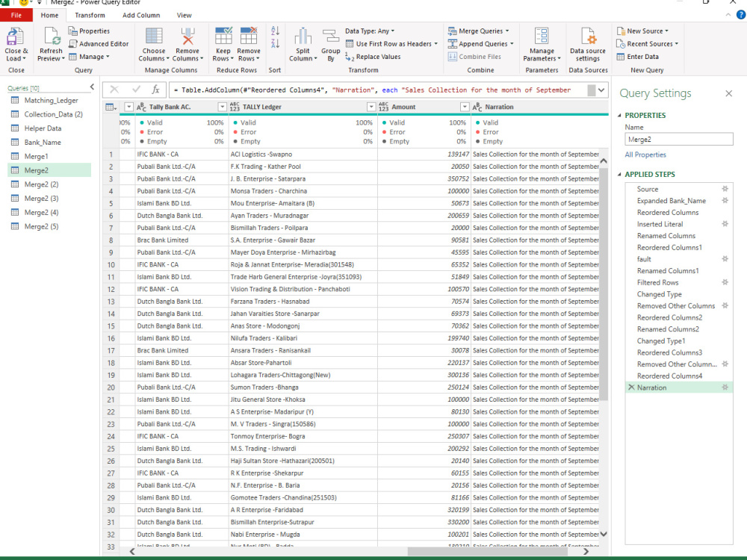Click the vertical scrollbar thumb of grid

coord(603,284)
